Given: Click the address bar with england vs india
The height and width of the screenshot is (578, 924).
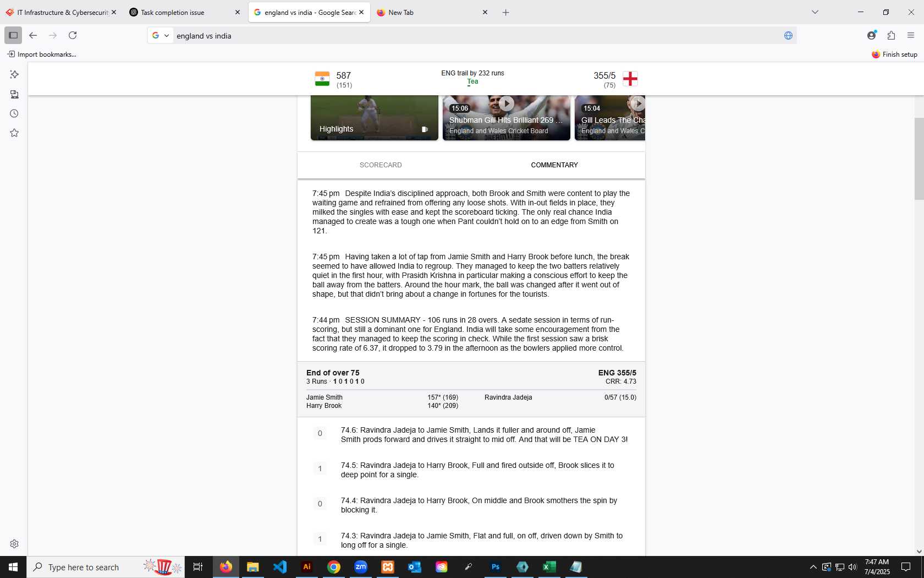Looking at the screenshot, I should point(473,36).
